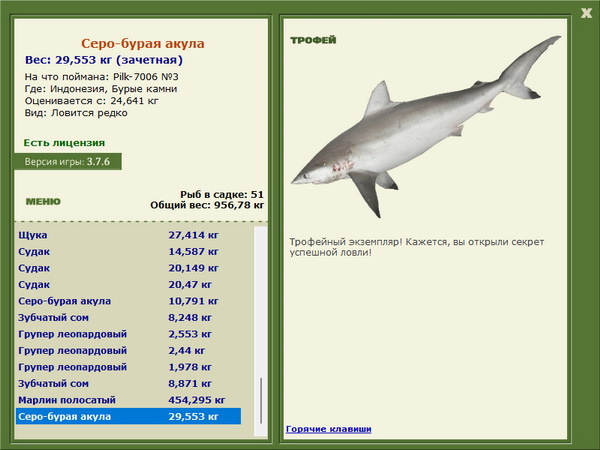This screenshot has height=450, width=600.
Task: Click Оценивается с: 24,641 кг text
Action: (x=91, y=101)
